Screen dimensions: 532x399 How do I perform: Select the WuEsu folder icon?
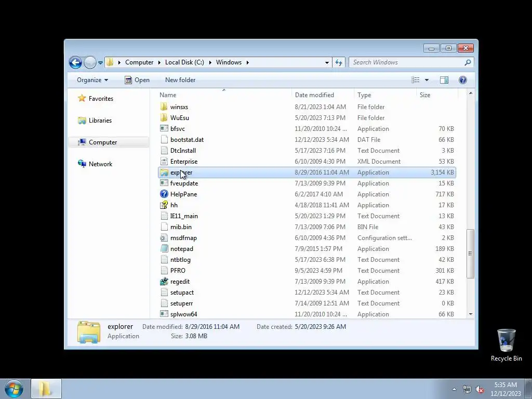(164, 118)
